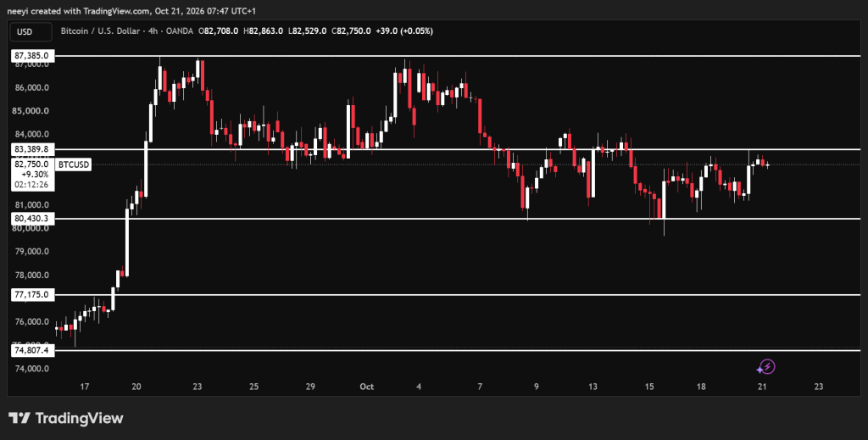
Task: Click the 85,000.0 price axis label
Action: 32,111
